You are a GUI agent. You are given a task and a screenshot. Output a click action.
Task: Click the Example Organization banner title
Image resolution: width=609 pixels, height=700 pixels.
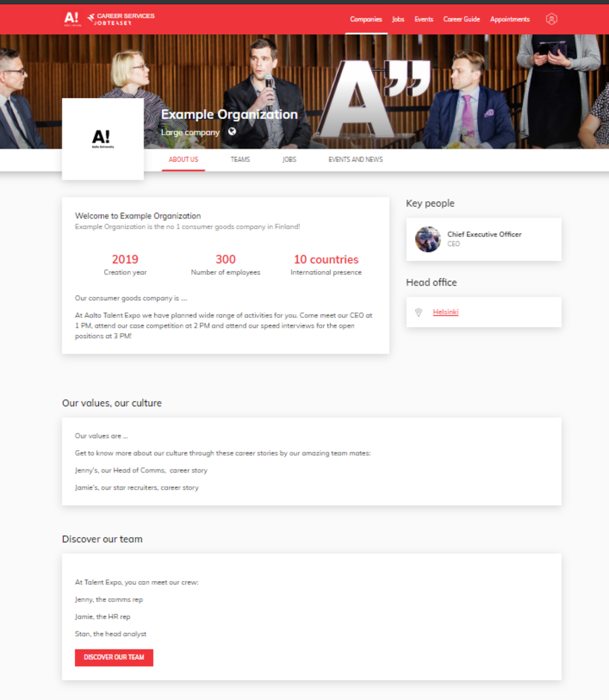point(229,114)
